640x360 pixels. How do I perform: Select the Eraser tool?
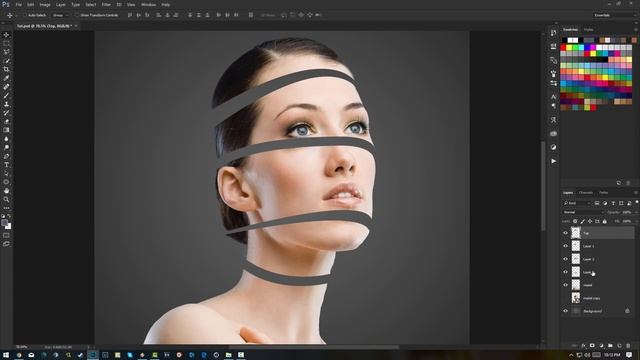(6, 121)
